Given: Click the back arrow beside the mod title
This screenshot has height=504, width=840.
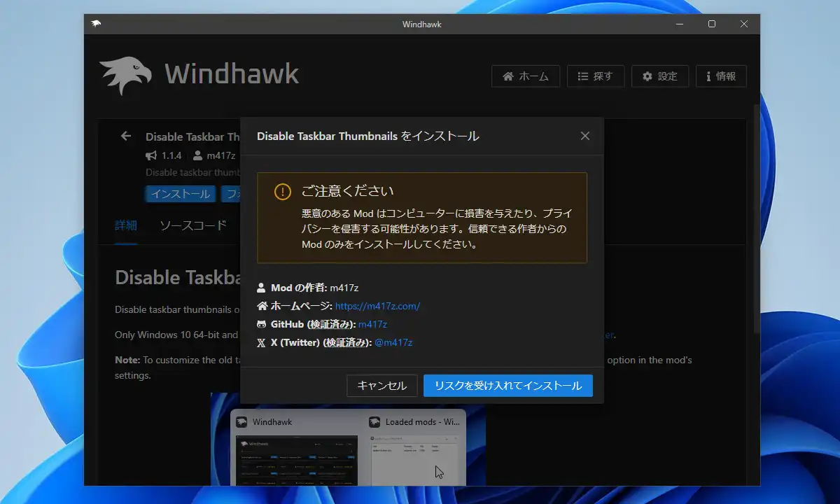Looking at the screenshot, I should point(126,136).
